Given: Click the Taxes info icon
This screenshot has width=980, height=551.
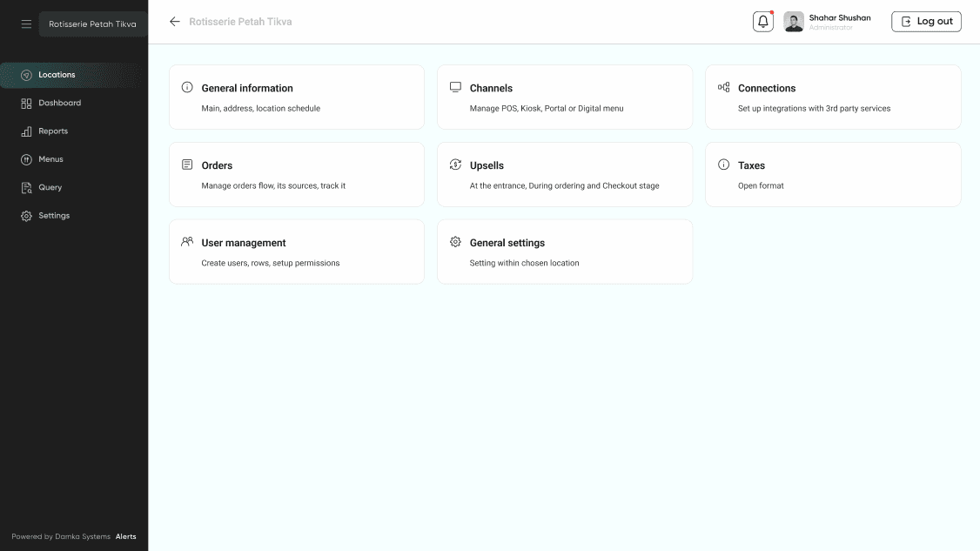Looking at the screenshot, I should tap(723, 165).
